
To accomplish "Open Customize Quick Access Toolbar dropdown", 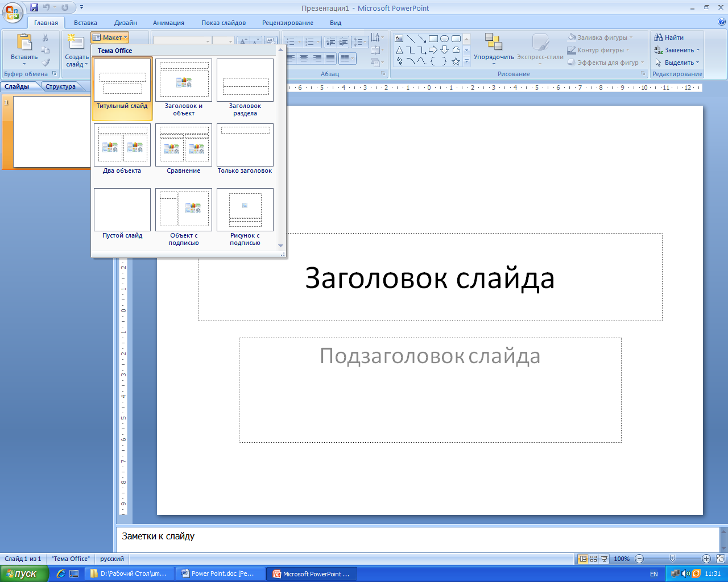I will coord(81,7).
